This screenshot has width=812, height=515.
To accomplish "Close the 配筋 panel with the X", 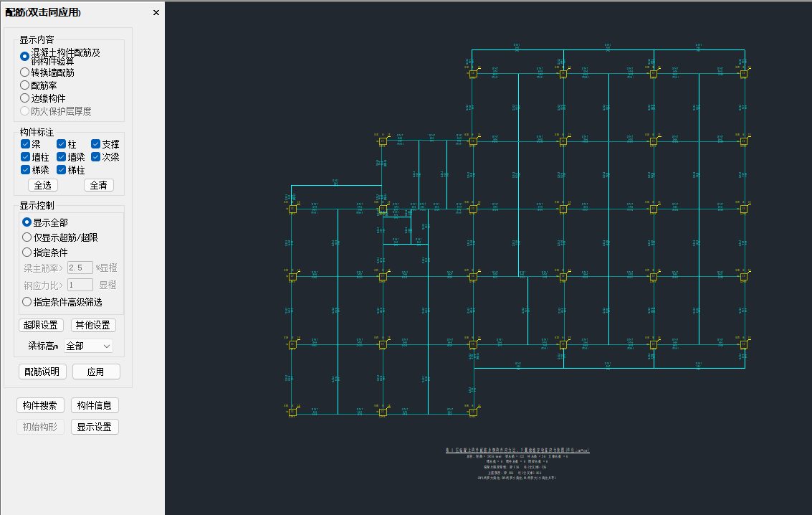I will point(156,12).
